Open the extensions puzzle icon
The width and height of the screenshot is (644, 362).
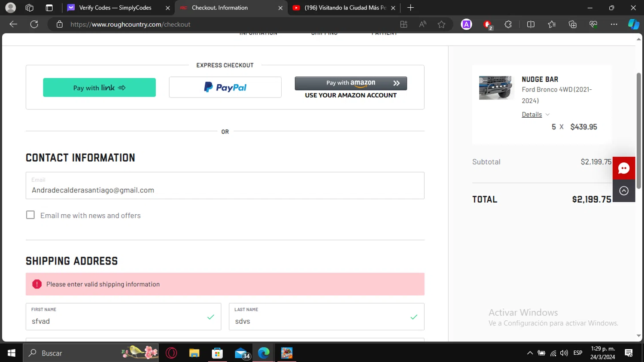(x=508, y=24)
